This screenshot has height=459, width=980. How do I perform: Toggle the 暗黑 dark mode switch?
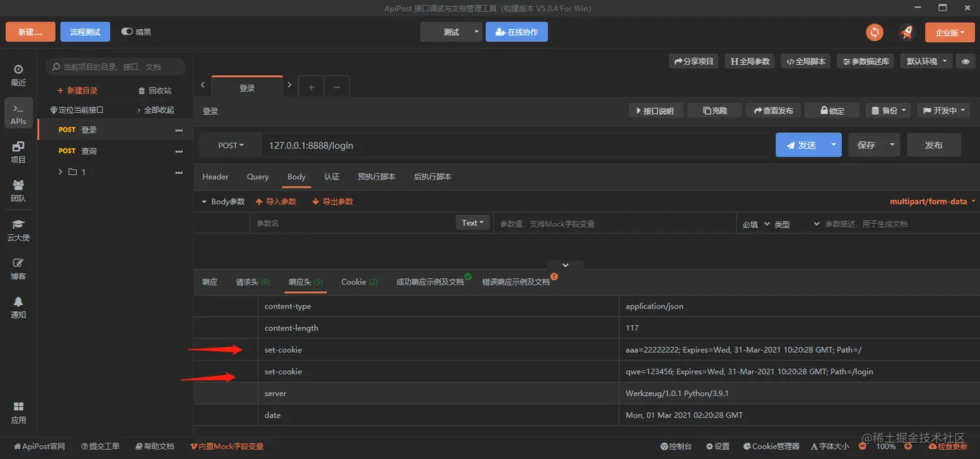tap(127, 32)
